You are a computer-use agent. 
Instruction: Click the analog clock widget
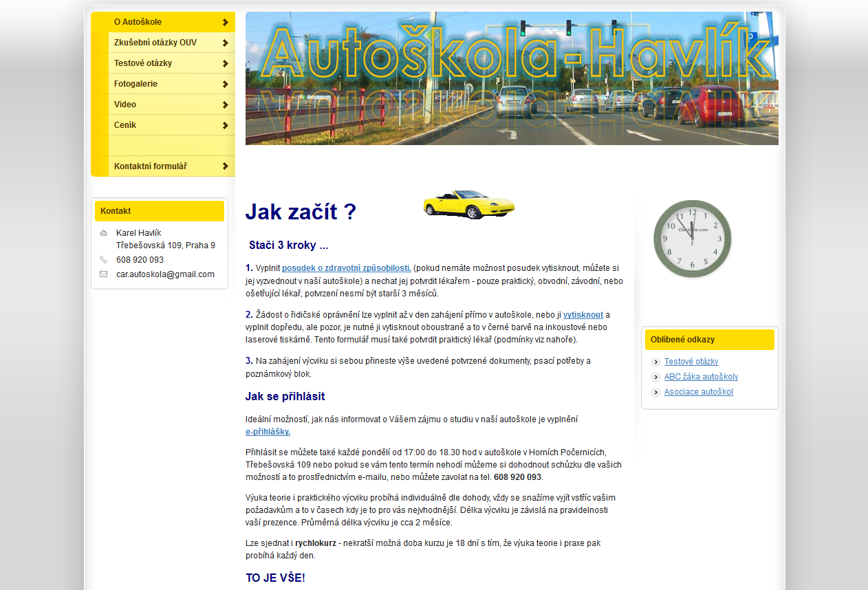[692, 239]
